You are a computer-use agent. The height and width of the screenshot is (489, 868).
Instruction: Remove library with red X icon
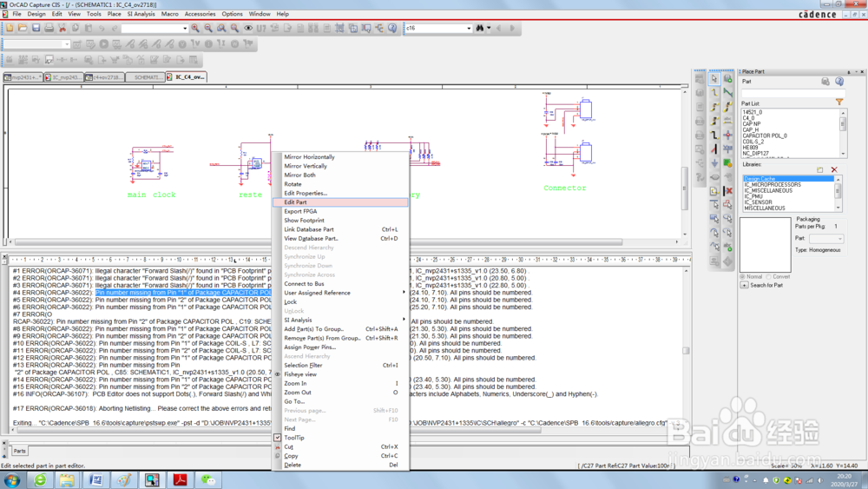click(834, 169)
